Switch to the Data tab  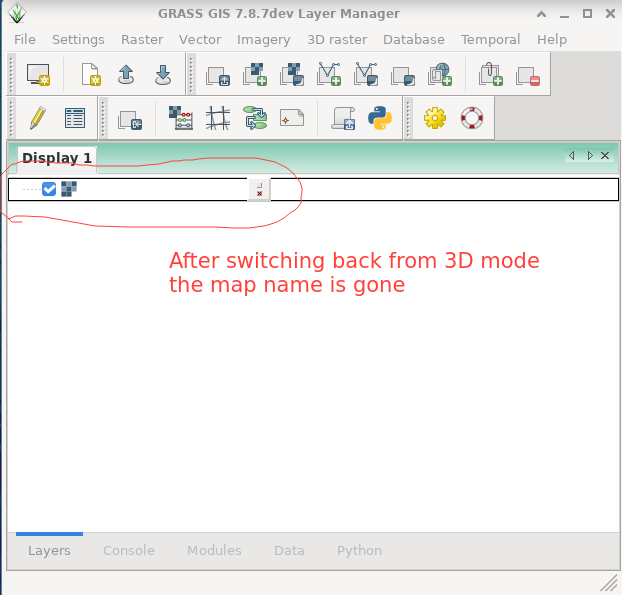pos(289,550)
